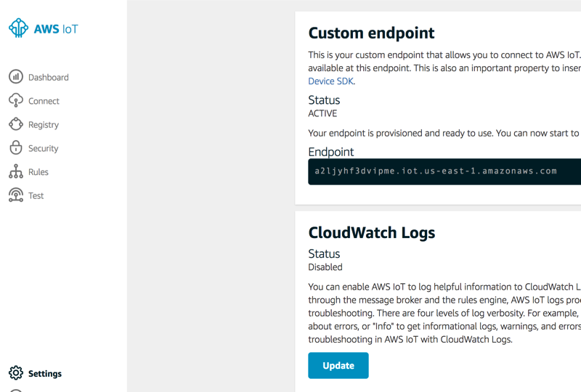
Task: Click the Security padlock icon
Action: click(x=16, y=148)
